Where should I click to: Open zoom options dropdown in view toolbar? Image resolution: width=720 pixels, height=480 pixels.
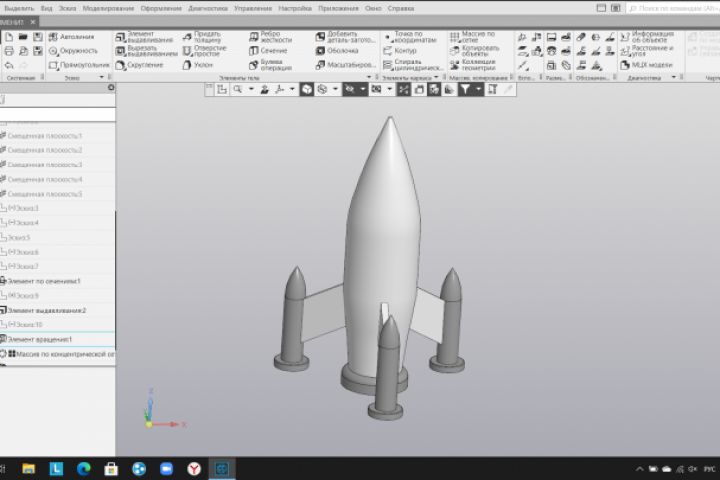point(251,89)
